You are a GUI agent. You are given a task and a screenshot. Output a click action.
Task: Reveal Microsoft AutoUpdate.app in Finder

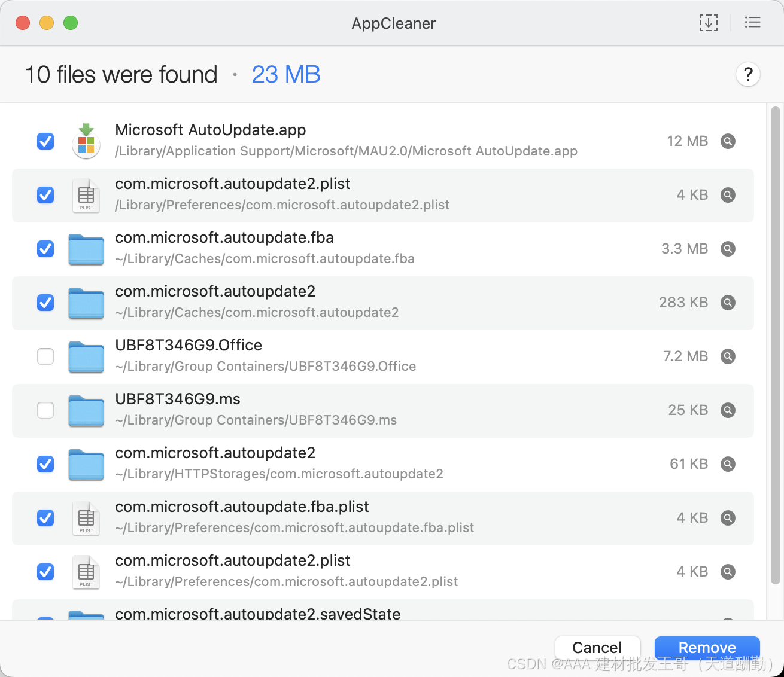point(728,141)
